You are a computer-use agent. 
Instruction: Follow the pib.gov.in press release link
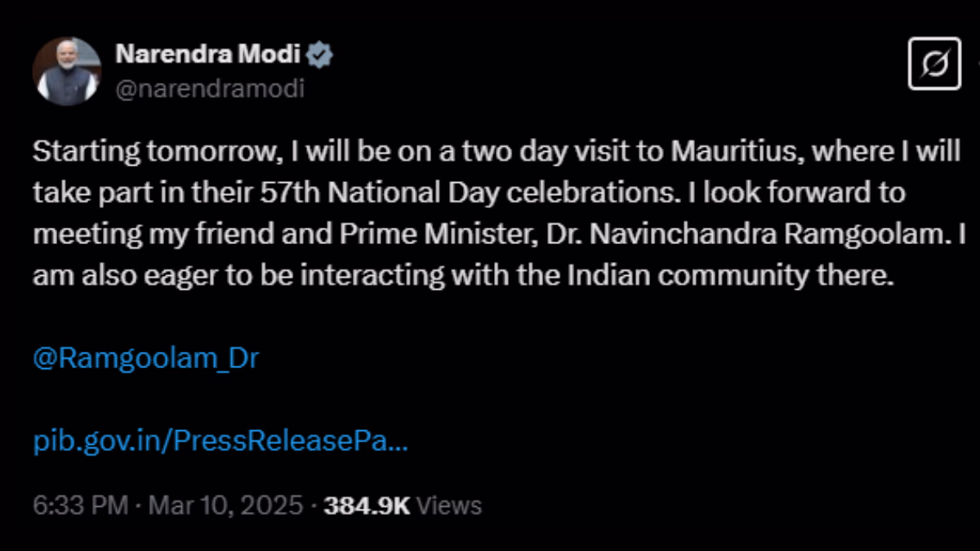(219, 442)
